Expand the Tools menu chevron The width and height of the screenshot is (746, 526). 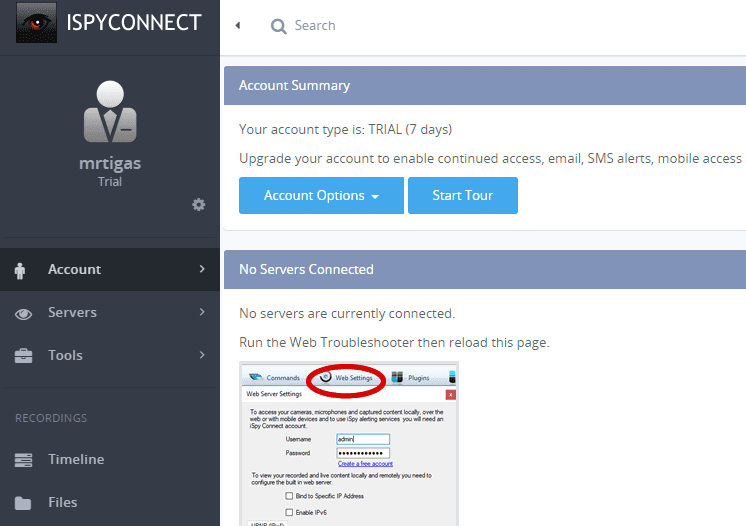pyautogui.click(x=202, y=355)
